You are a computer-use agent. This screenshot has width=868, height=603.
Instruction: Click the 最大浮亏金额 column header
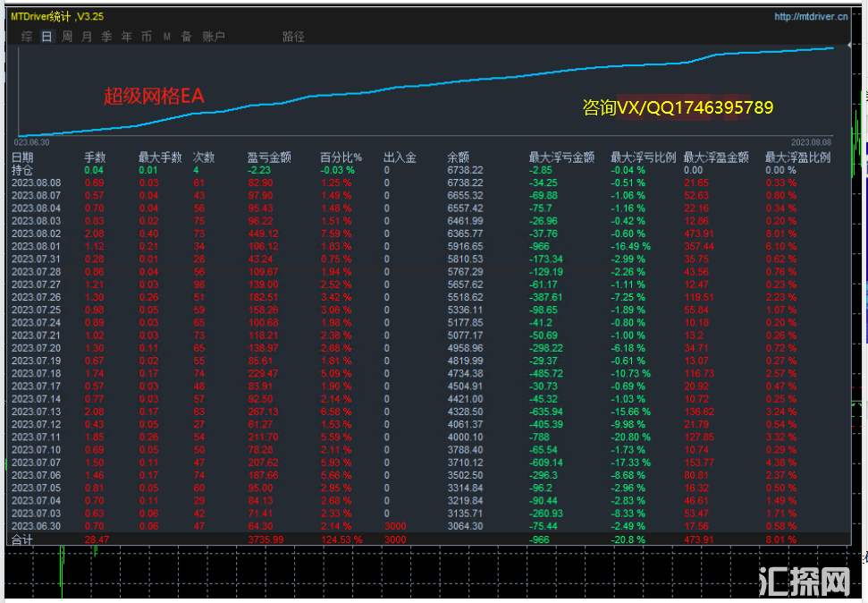(561, 157)
